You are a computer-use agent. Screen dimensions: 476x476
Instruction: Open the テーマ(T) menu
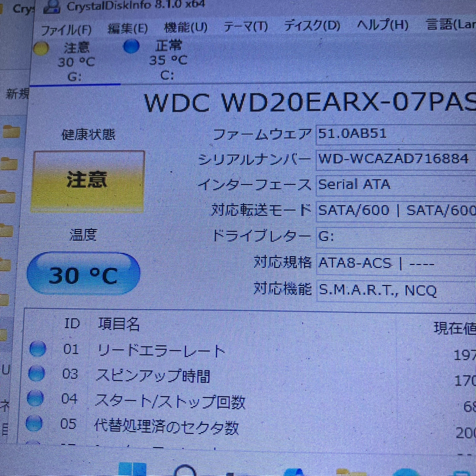(246, 26)
